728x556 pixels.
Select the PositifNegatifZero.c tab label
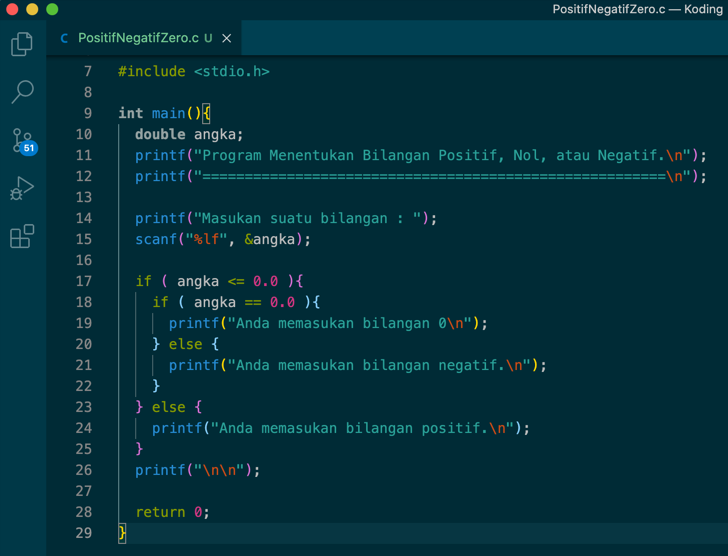coord(138,38)
